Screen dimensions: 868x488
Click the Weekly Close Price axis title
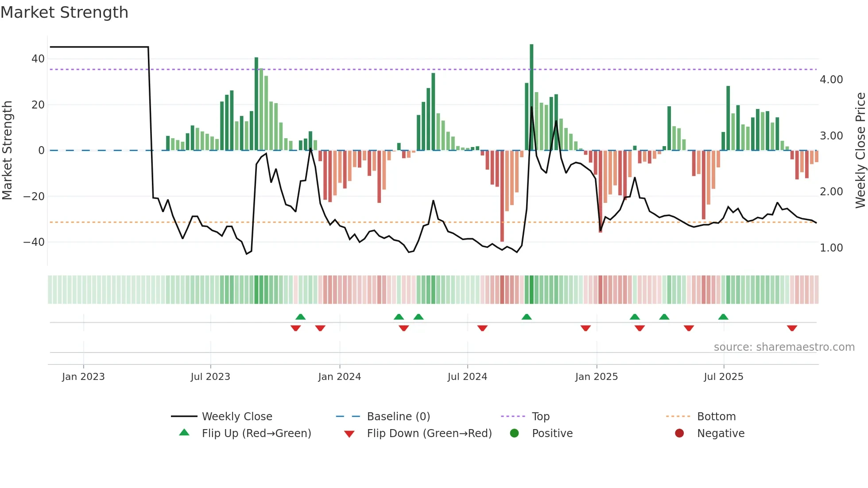click(860, 150)
